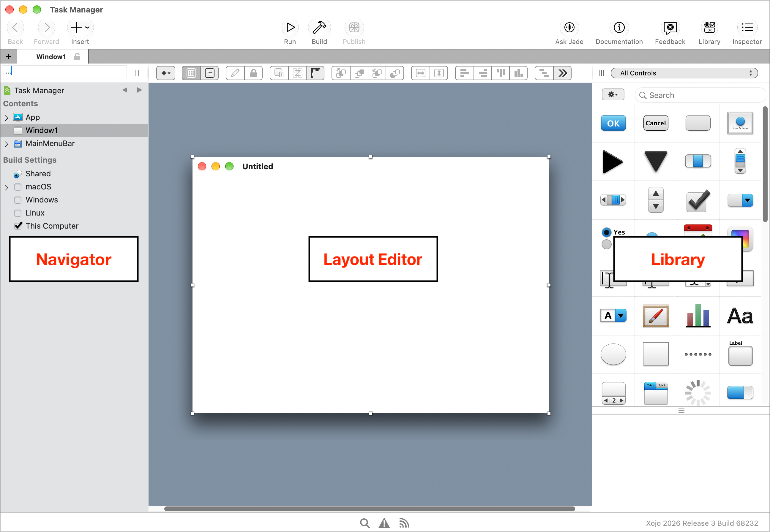770x532 pixels.
Task: Uncheck the This Computer build target
Action: point(18,226)
